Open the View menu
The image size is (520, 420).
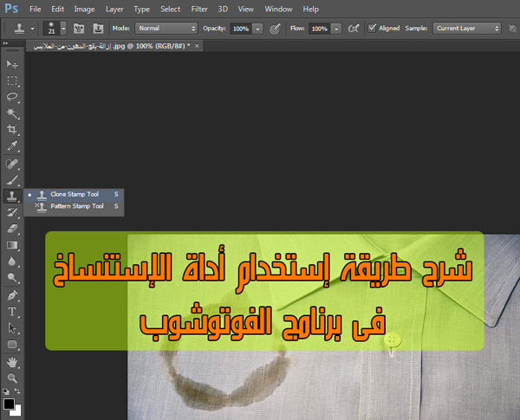246,10
